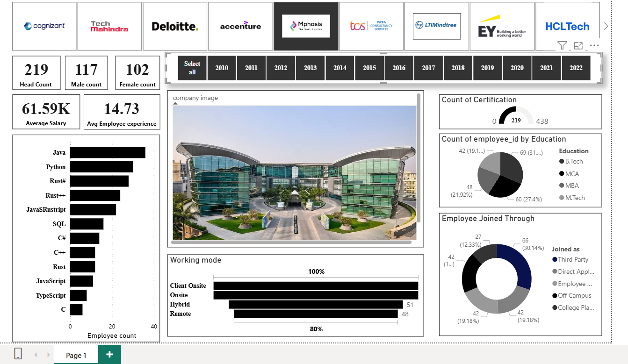The width and height of the screenshot is (628, 364).
Task: Expand the next page arrow near Page 1
Action: coord(48,355)
